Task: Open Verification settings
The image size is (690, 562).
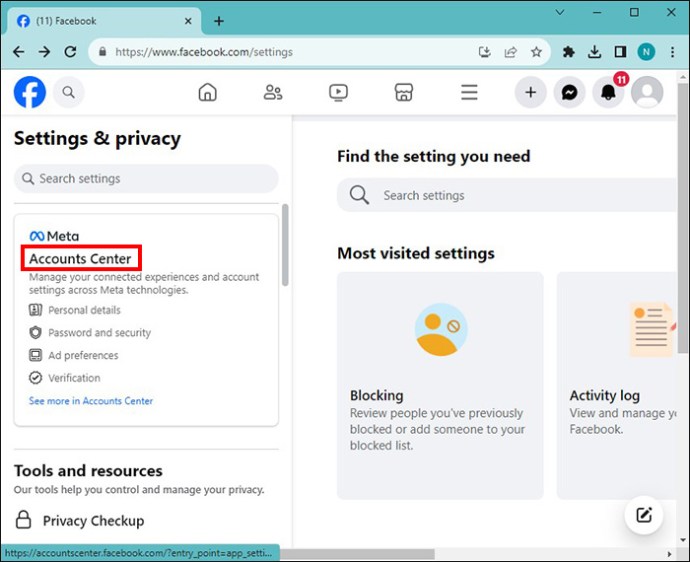Action: pos(65,378)
